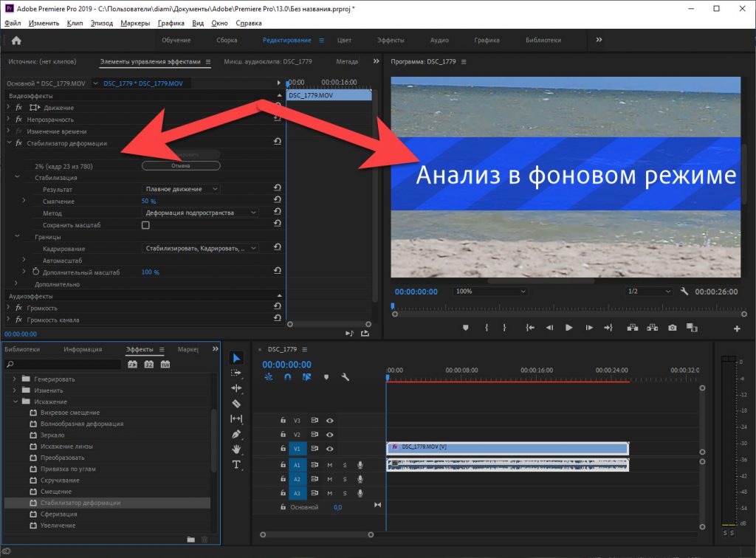Expand the Генерировать effects folder
Image resolution: width=756 pixels, height=558 pixels.
point(15,379)
